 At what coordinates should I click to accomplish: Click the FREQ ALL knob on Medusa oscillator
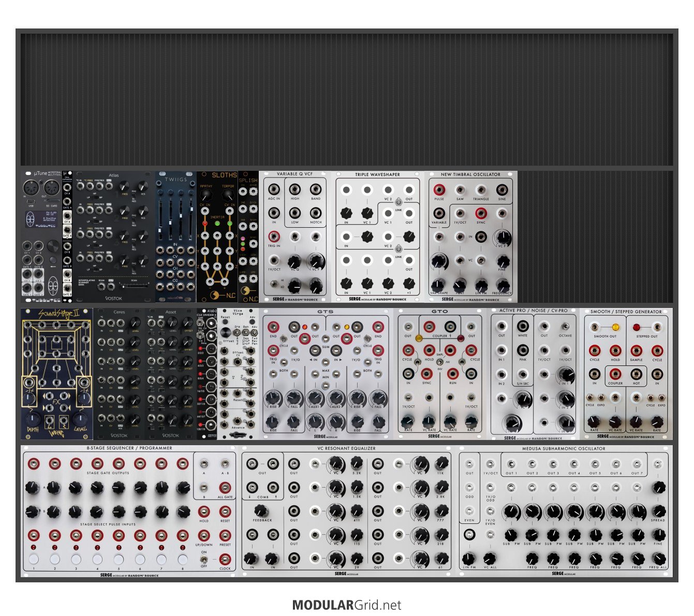pos(658,559)
